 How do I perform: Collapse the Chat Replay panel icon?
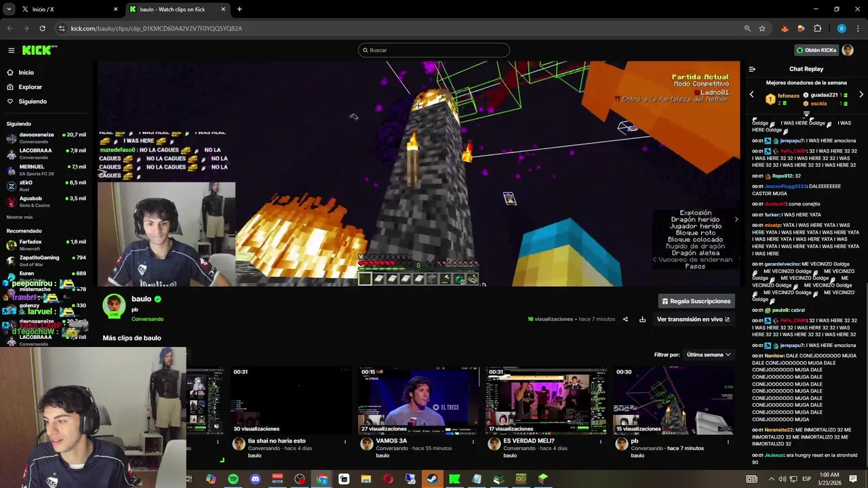coord(752,69)
